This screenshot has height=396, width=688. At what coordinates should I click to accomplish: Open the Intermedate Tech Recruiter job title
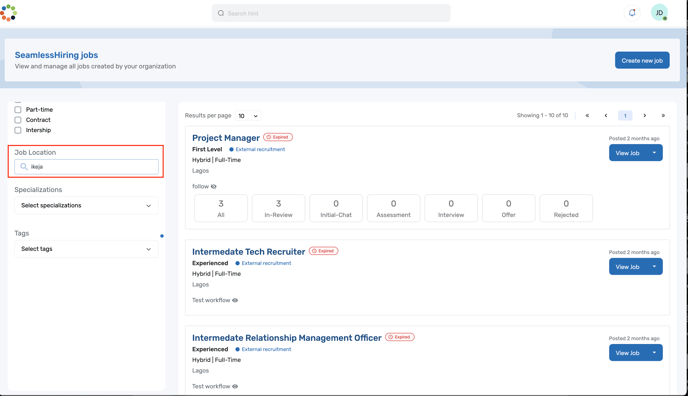pos(248,252)
